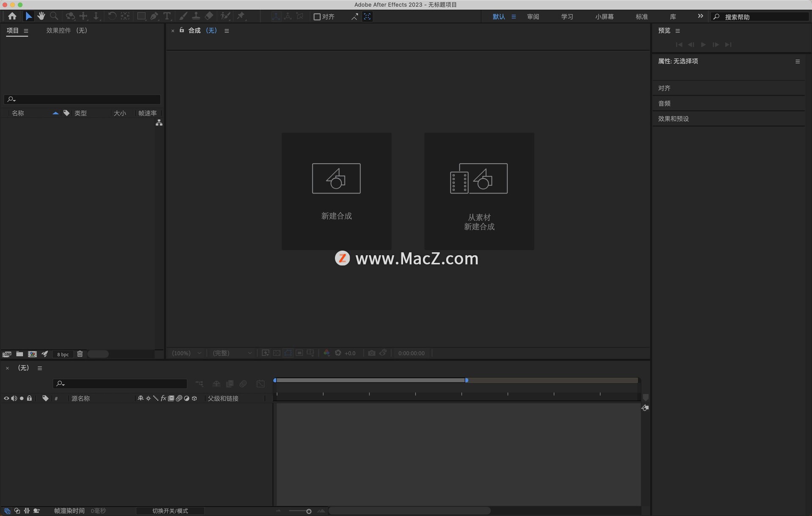This screenshot has width=812, height=516.
Task: Switch to the 小屏幕 workspace
Action: tap(604, 16)
